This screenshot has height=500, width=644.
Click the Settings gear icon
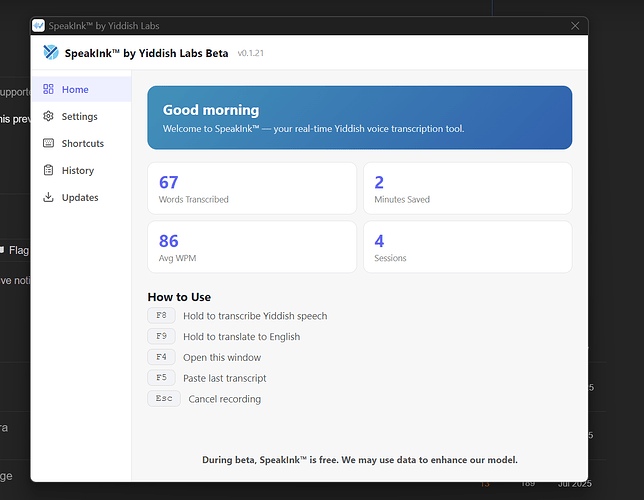click(48, 116)
